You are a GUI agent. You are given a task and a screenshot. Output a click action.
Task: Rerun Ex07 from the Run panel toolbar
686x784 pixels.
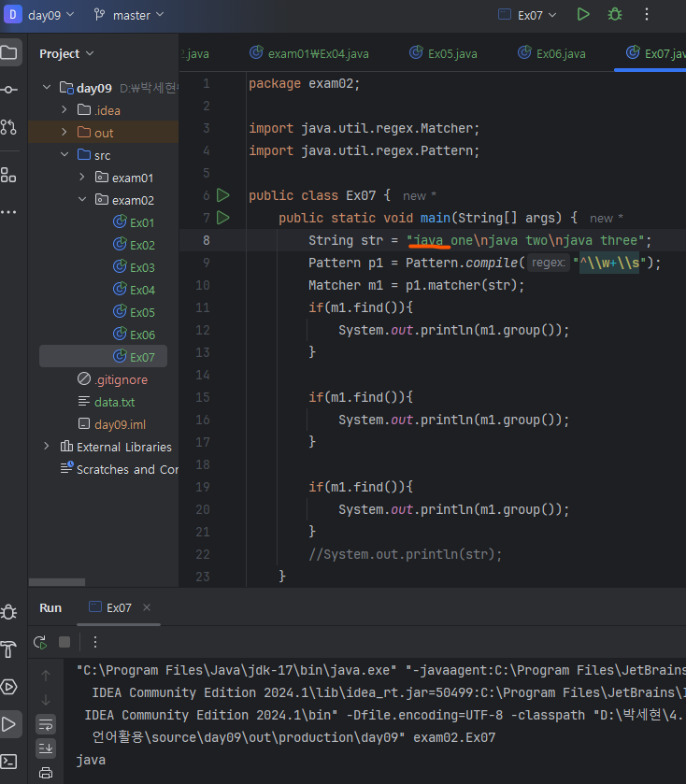click(x=40, y=642)
